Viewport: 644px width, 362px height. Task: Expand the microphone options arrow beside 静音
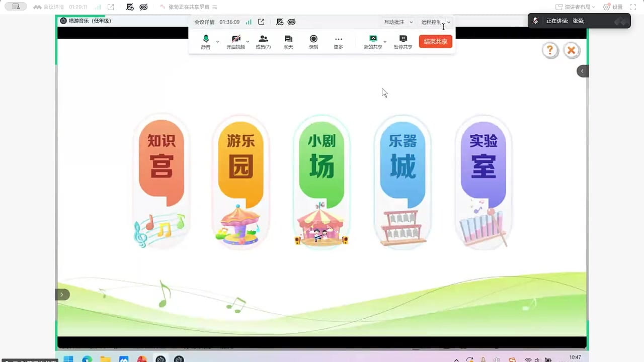217,42
